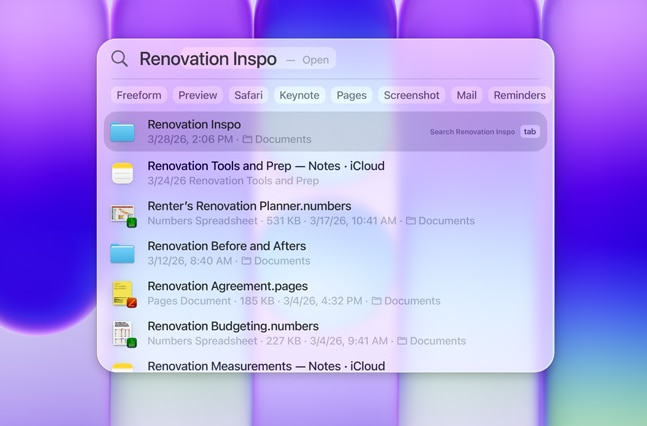The image size is (647, 426).
Task: Show only Mail results
Action: (466, 95)
